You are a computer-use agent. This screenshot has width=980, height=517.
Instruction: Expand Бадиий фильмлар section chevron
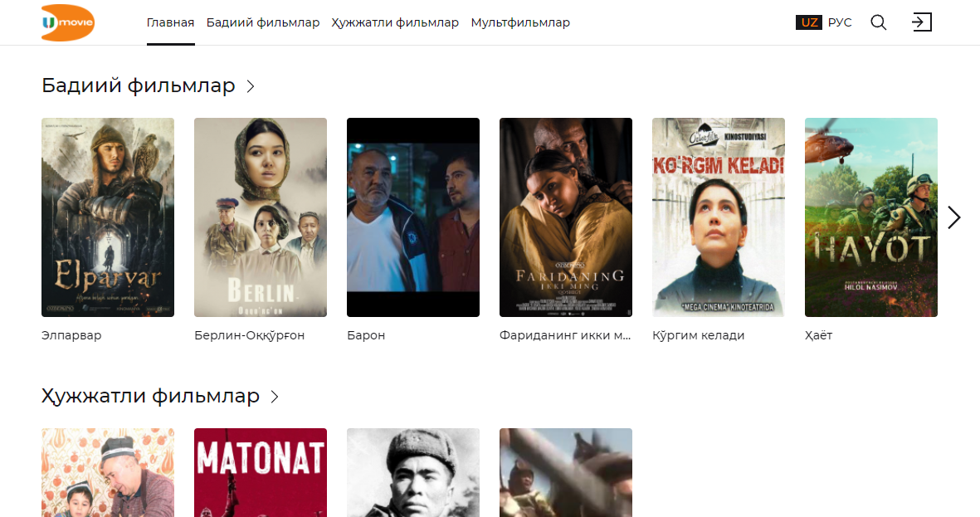point(251,86)
